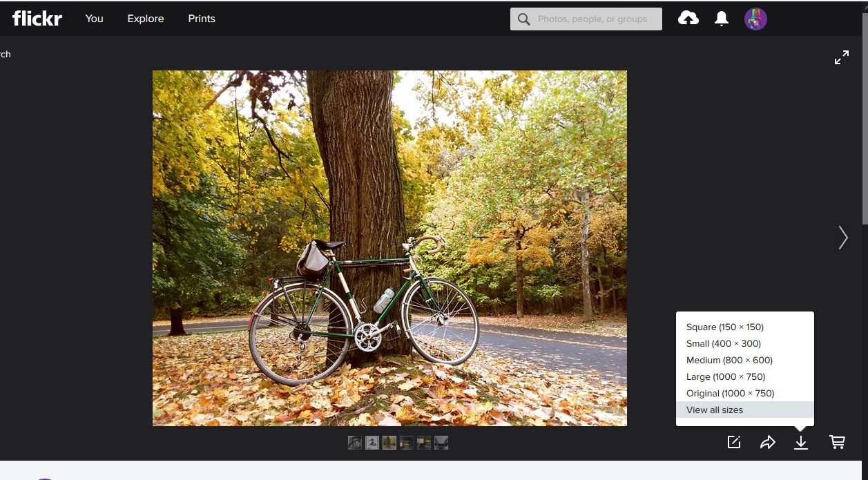Open the You menu
Screen dimensions: 868x480
[95, 19]
